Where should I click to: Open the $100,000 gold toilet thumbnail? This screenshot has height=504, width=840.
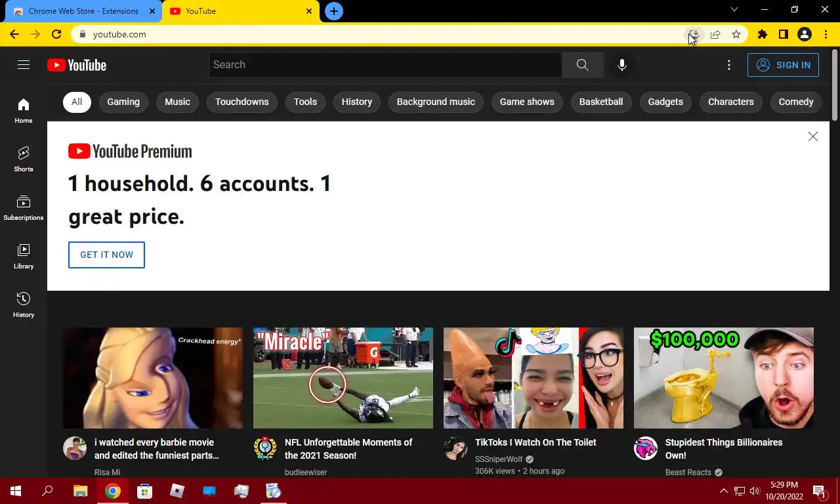click(724, 378)
